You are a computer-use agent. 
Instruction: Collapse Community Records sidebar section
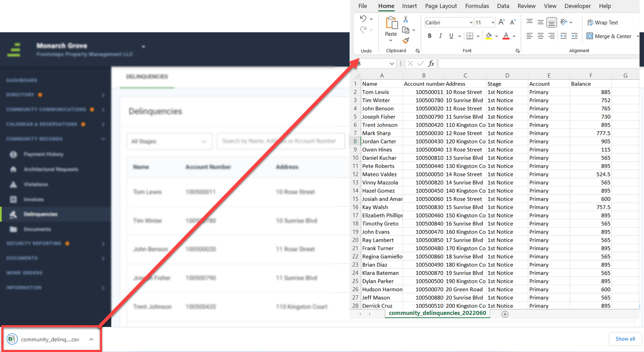(103, 139)
